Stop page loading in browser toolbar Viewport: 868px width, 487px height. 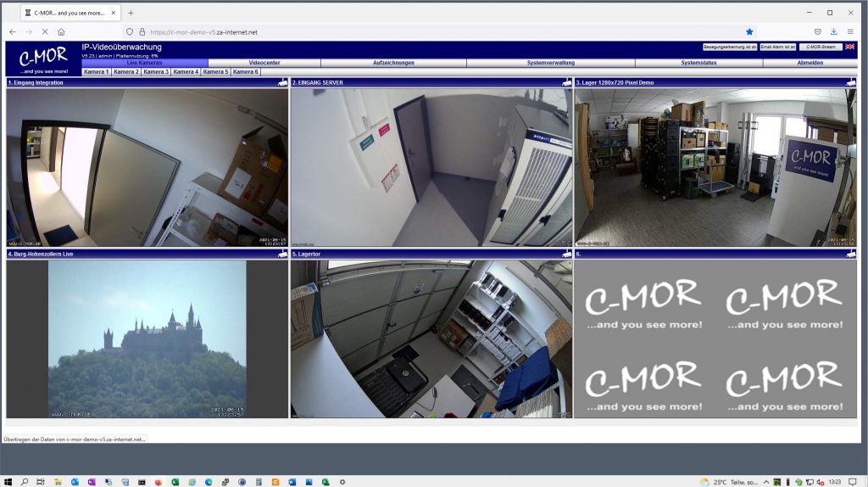click(x=45, y=32)
